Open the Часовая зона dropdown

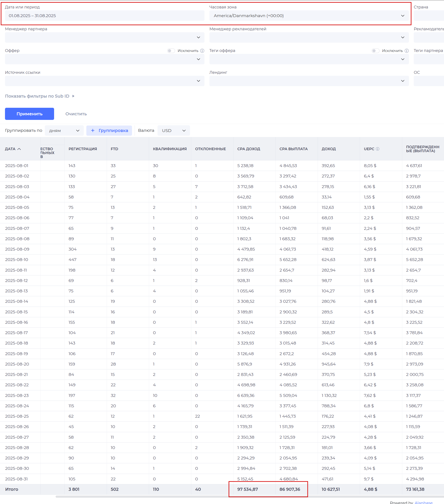point(309,16)
